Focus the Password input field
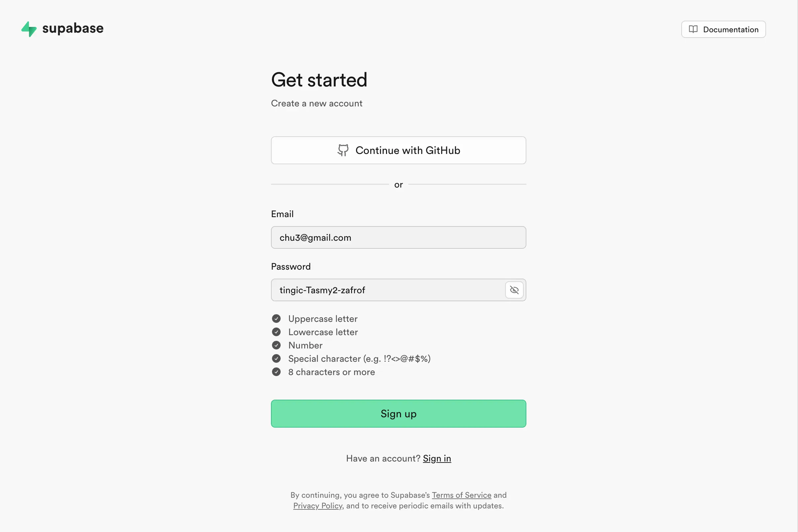The image size is (798, 532). click(x=387, y=290)
